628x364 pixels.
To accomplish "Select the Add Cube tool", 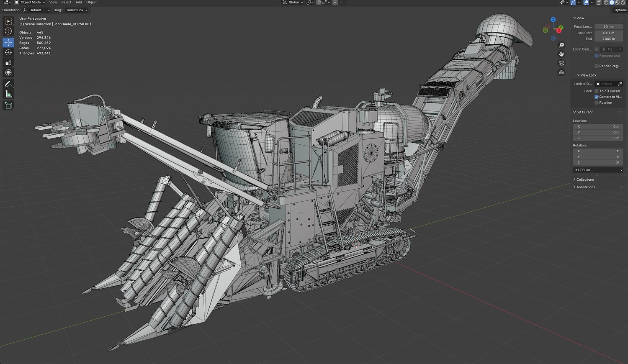I will pos(8,105).
